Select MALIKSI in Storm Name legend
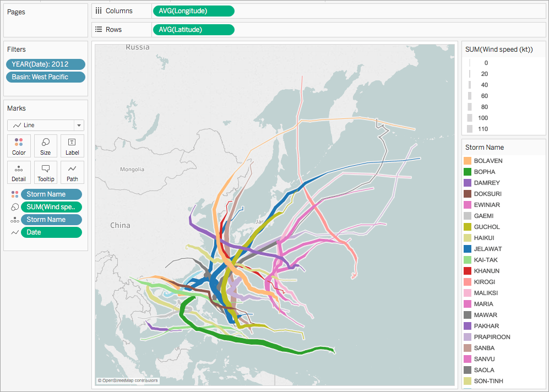 (486, 293)
